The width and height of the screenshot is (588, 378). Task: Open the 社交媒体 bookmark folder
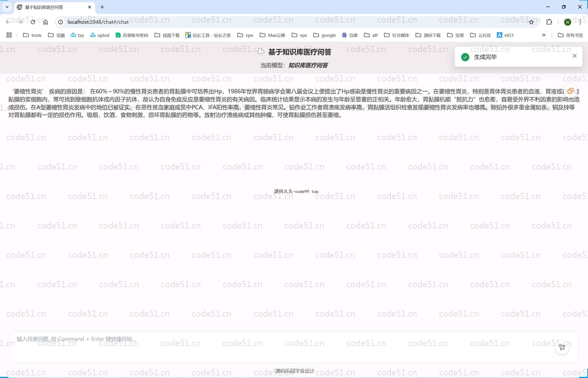click(x=397, y=35)
